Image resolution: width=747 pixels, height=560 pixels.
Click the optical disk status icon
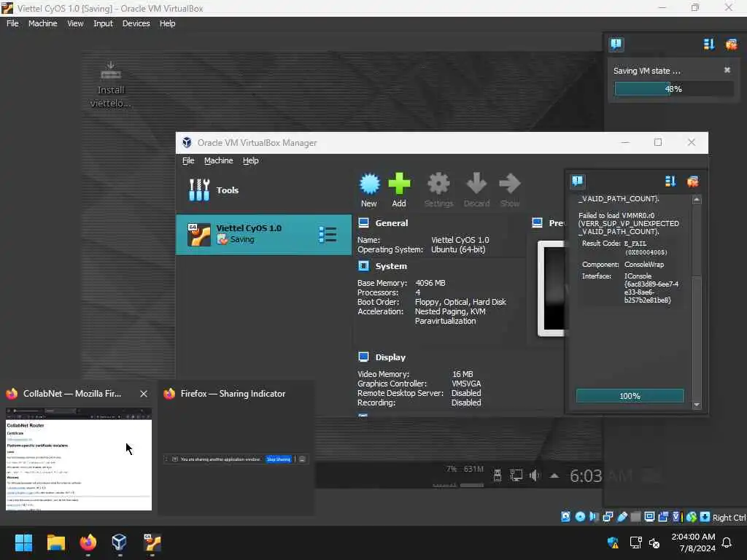tap(580, 517)
